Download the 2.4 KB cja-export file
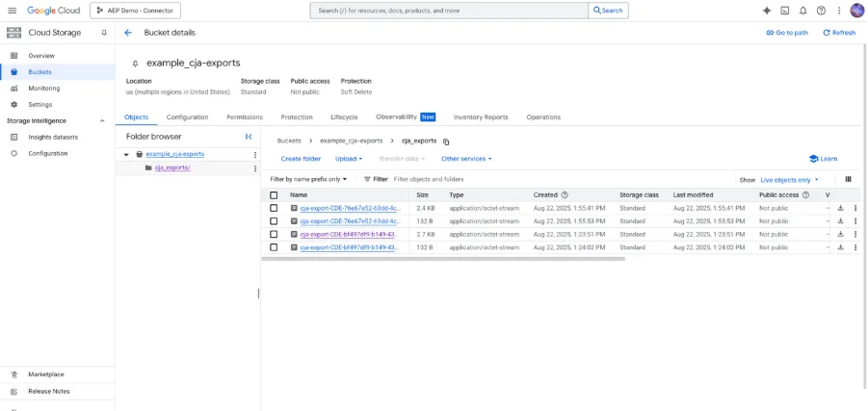Image resolution: width=868 pixels, height=411 pixels. (x=840, y=208)
